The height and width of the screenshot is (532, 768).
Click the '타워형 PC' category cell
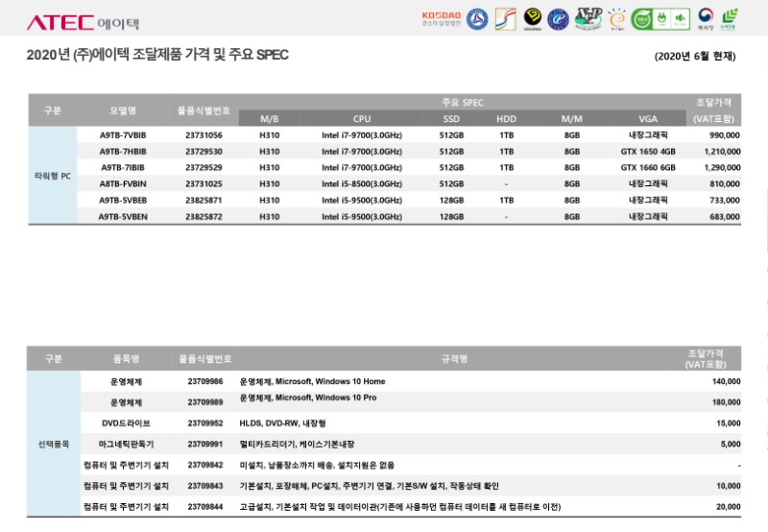point(53,176)
